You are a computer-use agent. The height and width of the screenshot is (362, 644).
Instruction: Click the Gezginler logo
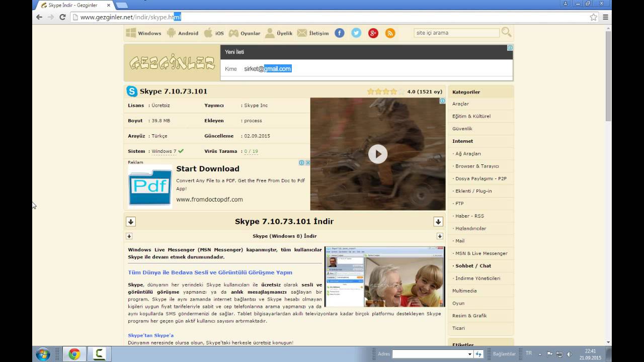[172, 63]
